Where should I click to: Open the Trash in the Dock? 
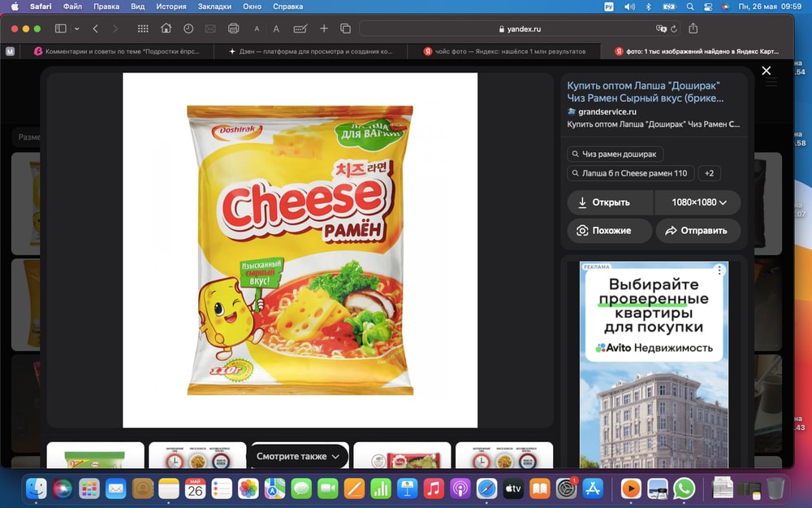(775, 488)
